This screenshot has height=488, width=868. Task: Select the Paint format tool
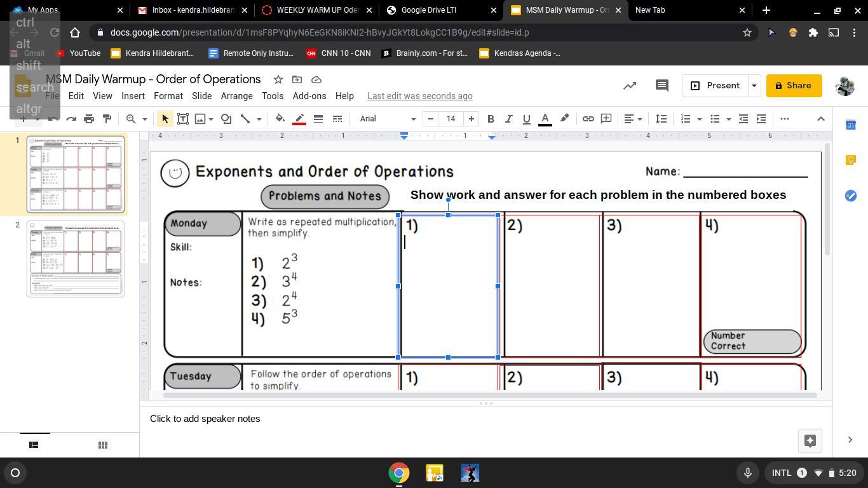[107, 119]
